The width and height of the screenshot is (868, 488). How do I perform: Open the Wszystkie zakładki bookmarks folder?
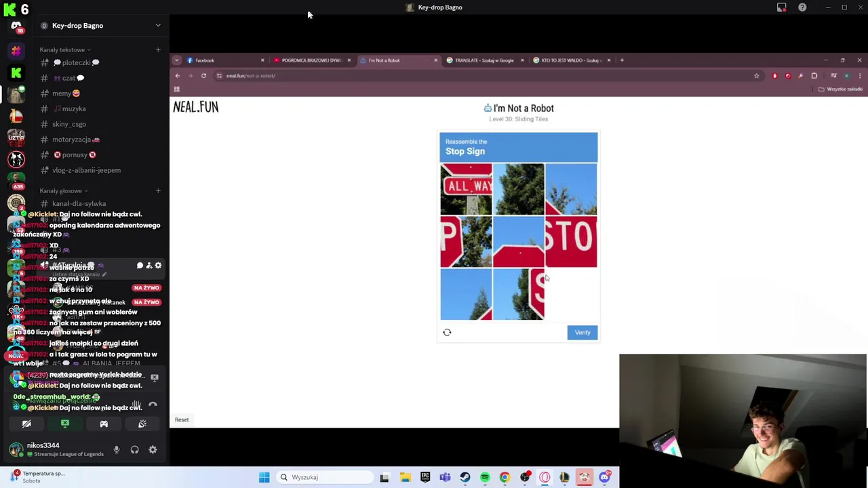point(841,89)
